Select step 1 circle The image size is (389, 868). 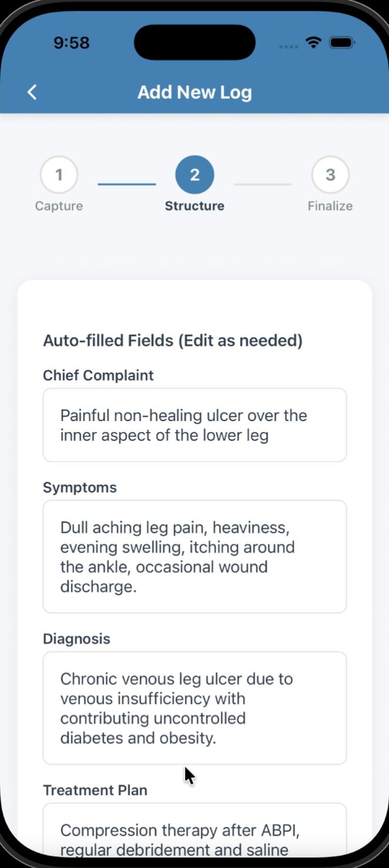tap(59, 175)
